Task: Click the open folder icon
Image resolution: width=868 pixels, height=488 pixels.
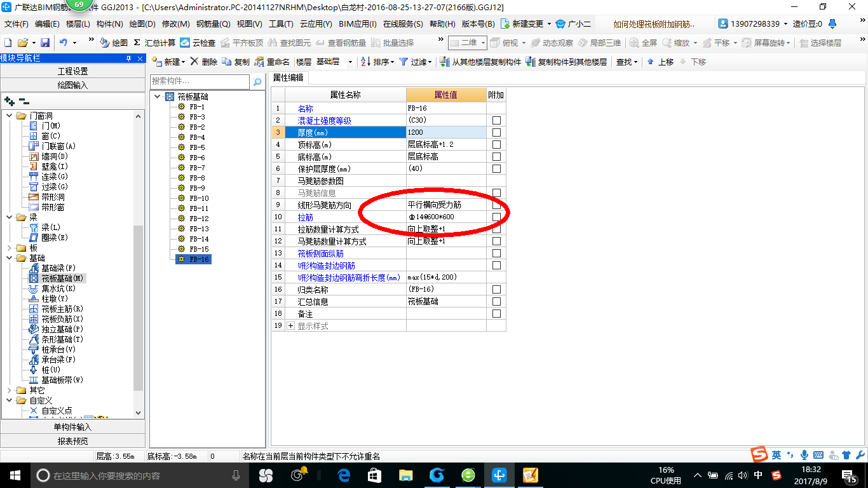Action: (23, 43)
